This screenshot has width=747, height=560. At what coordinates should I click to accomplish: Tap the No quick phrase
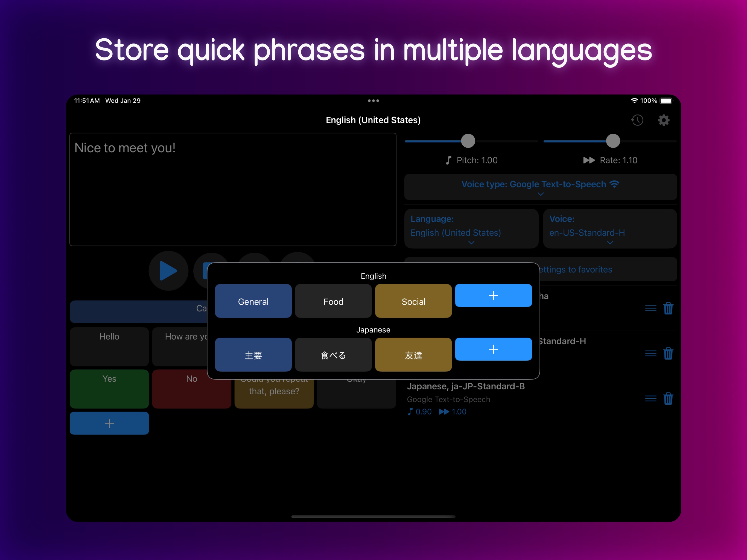[x=191, y=389]
